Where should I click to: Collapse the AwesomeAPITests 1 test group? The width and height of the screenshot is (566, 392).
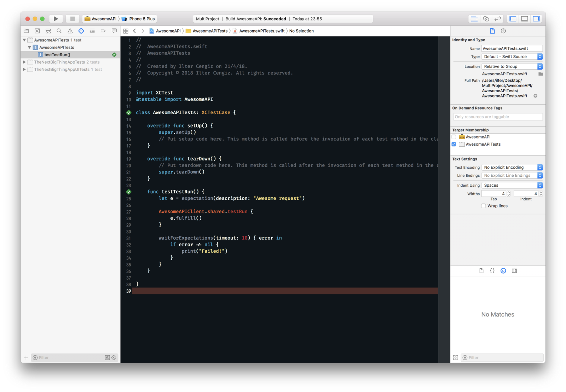[x=24, y=40]
